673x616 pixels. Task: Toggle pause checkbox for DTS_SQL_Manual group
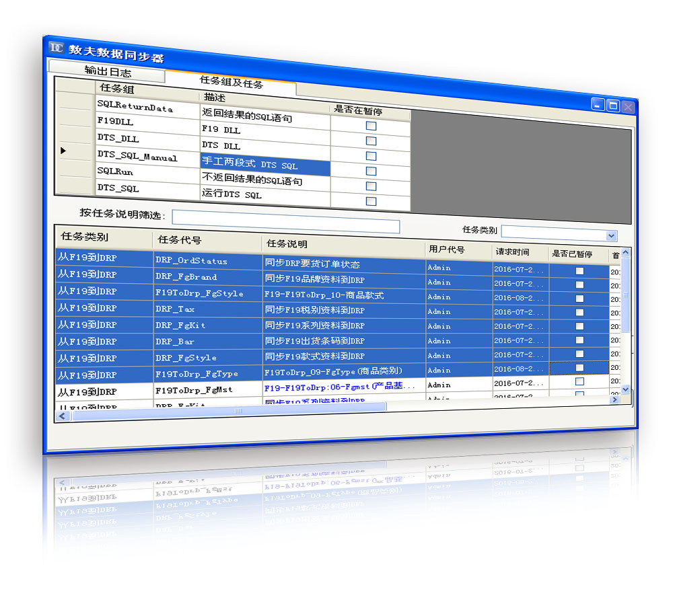coord(371,171)
